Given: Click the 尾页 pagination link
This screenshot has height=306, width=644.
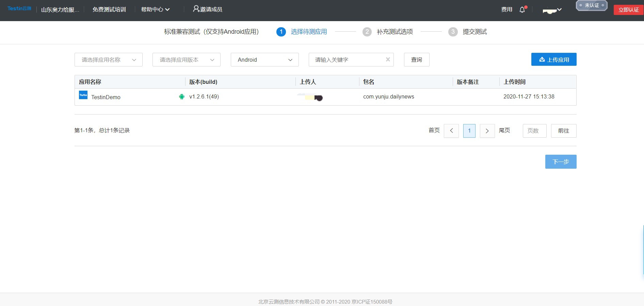Looking at the screenshot, I should [x=504, y=131].
